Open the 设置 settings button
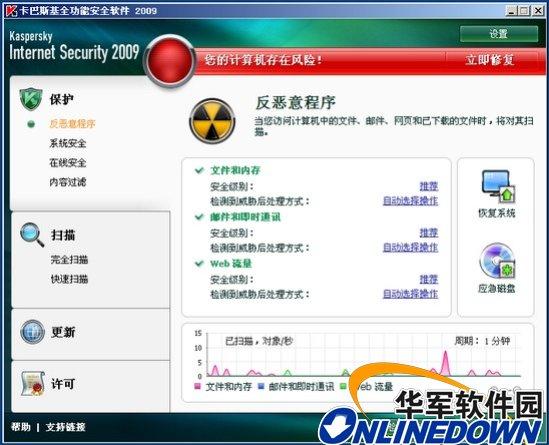 coord(499,34)
